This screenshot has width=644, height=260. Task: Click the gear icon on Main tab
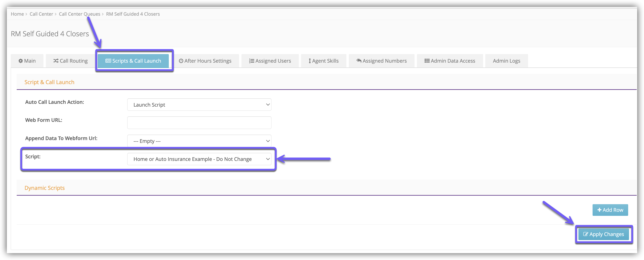point(21,61)
